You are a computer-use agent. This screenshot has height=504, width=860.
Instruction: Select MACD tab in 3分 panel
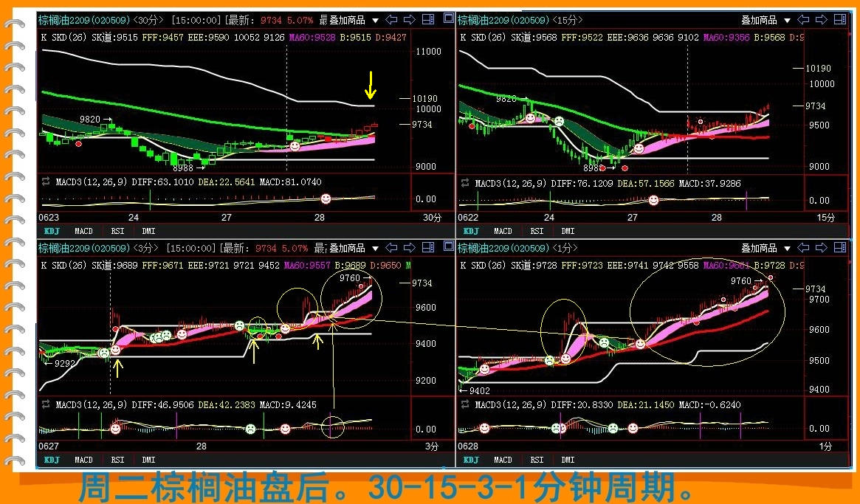83,460
